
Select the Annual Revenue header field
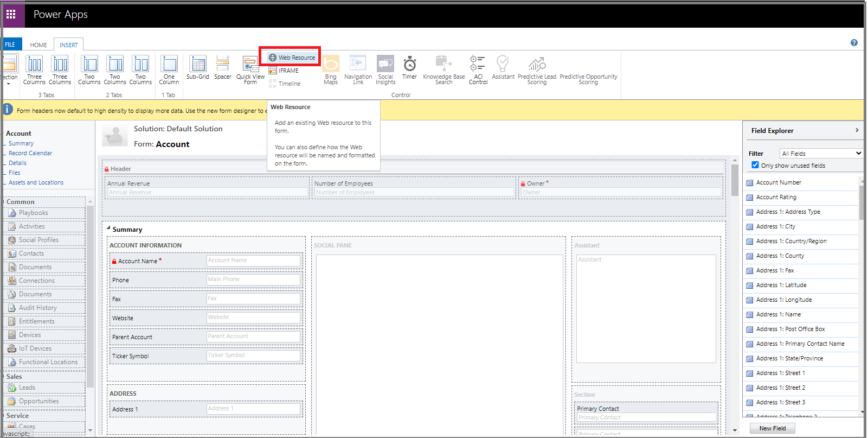pyautogui.click(x=208, y=188)
